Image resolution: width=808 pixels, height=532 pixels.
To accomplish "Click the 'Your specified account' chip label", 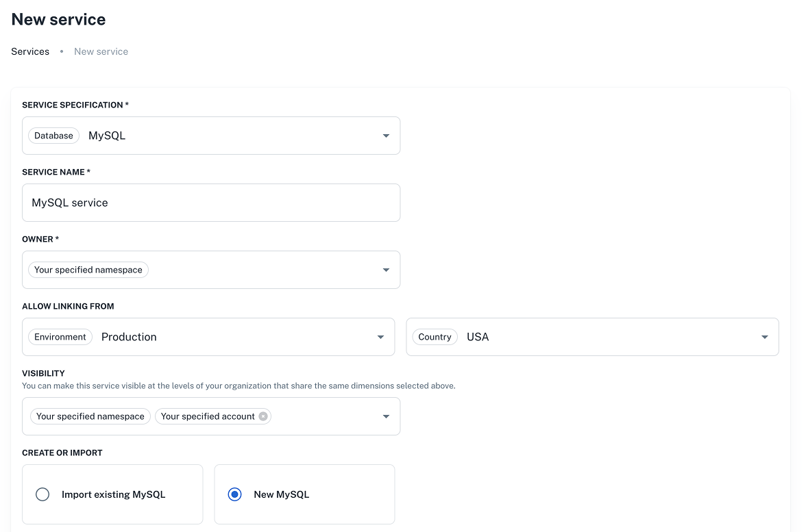I will click(208, 416).
